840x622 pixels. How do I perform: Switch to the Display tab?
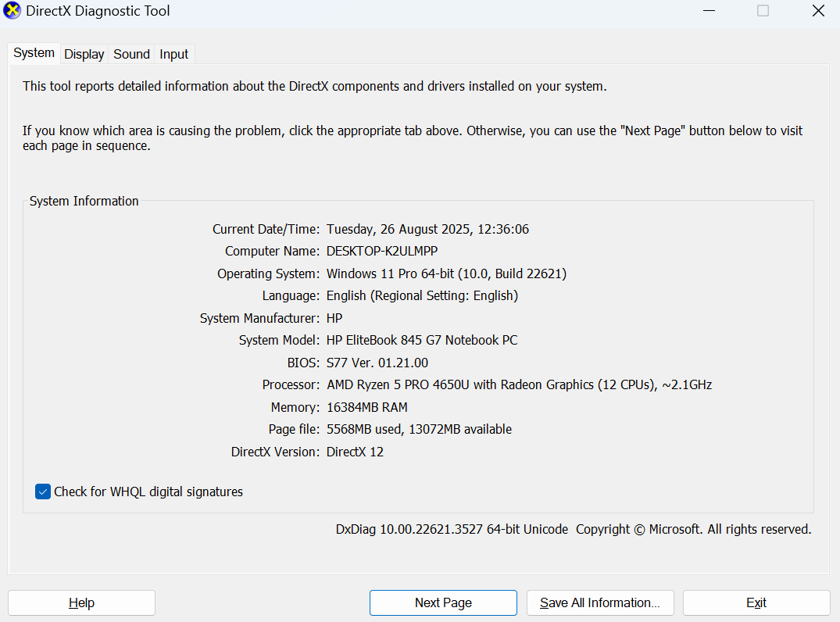pyautogui.click(x=84, y=54)
